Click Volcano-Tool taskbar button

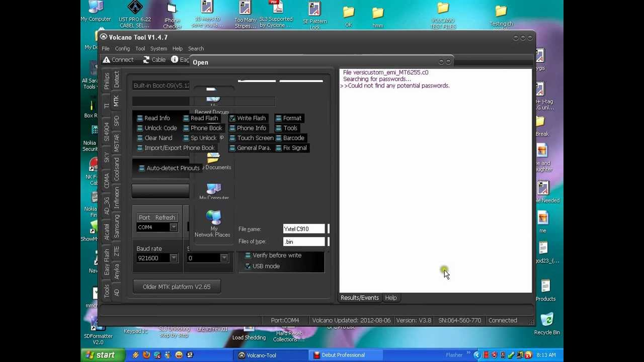(272, 355)
